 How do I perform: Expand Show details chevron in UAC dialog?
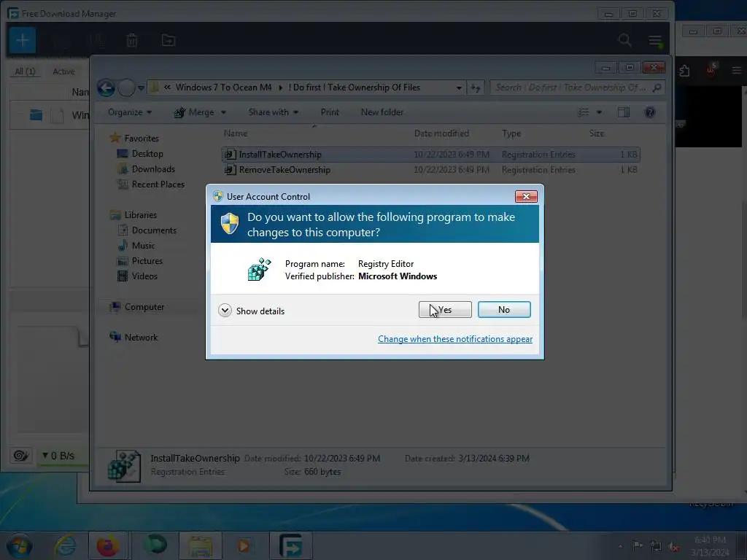225,311
